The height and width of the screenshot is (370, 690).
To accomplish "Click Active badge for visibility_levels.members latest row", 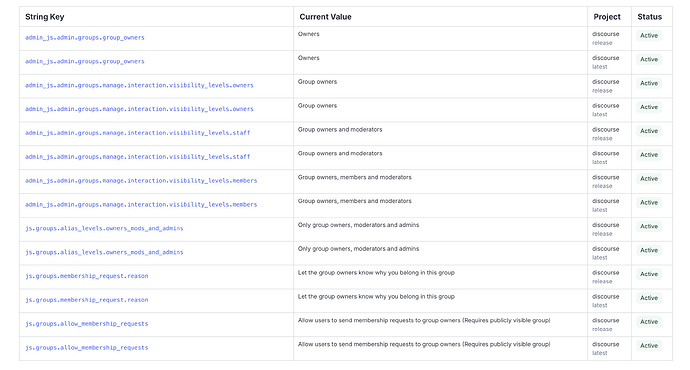I will point(649,202).
